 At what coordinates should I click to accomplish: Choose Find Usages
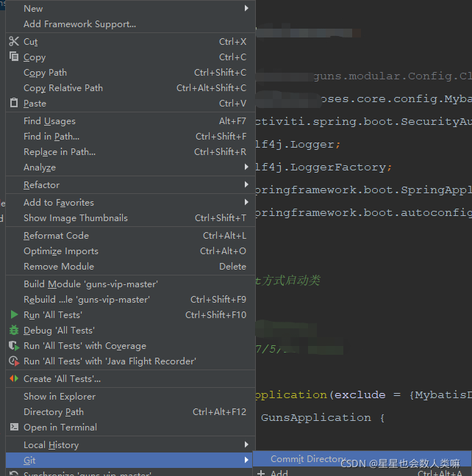pyautogui.click(x=130, y=120)
